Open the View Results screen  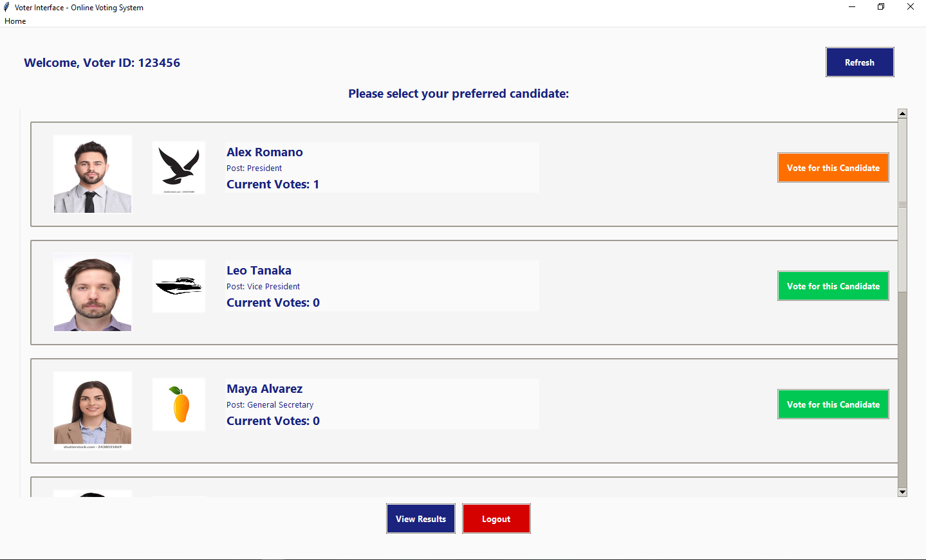420,518
